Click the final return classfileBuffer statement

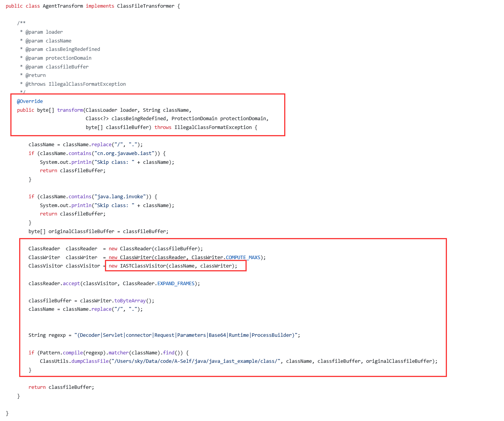(x=61, y=387)
